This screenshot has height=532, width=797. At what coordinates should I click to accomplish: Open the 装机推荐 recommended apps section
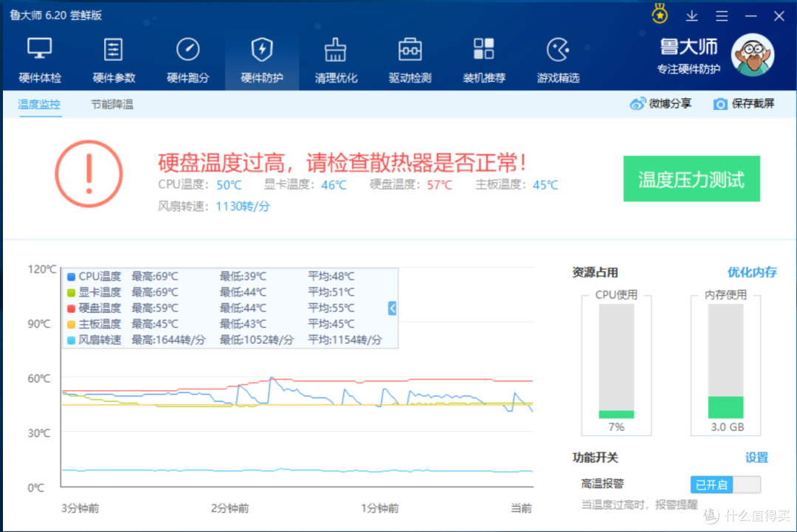click(x=484, y=61)
